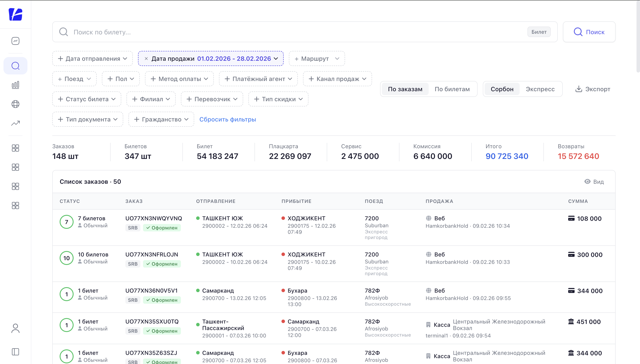640x364 pixels.
Task: Open the Гражданство filter dropdown
Action: point(161,119)
